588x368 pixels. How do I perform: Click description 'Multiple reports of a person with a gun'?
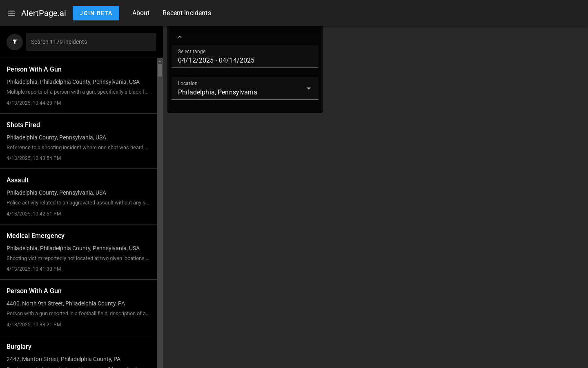pos(77,92)
